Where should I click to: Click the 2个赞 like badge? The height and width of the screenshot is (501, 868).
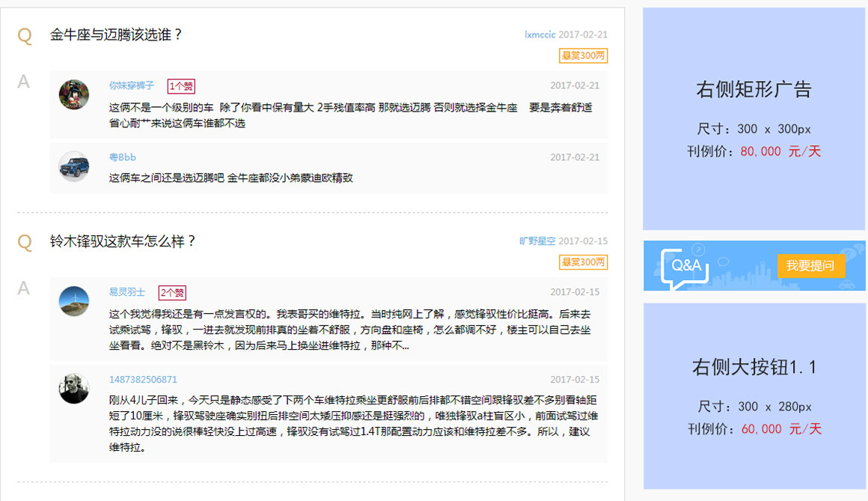pyautogui.click(x=172, y=293)
